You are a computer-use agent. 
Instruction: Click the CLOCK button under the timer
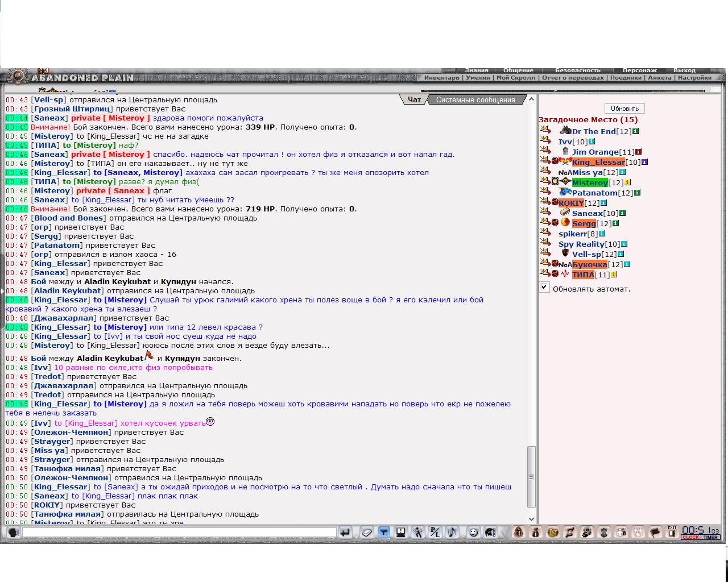click(x=690, y=537)
